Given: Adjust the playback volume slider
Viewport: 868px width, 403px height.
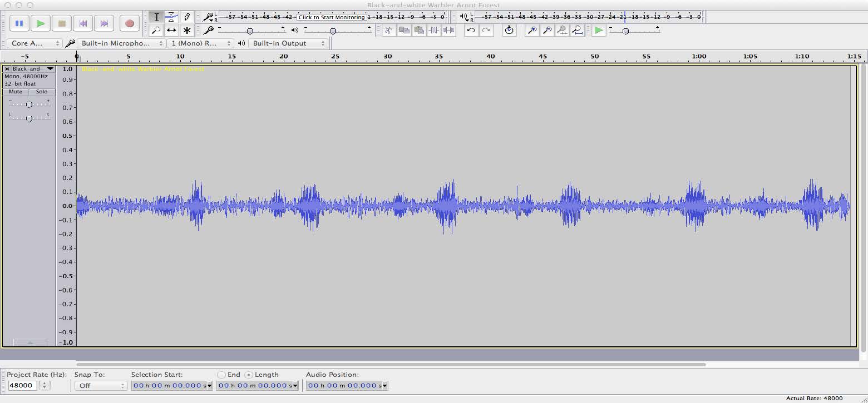Looking at the screenshot, I should click(x=333, y=32).
